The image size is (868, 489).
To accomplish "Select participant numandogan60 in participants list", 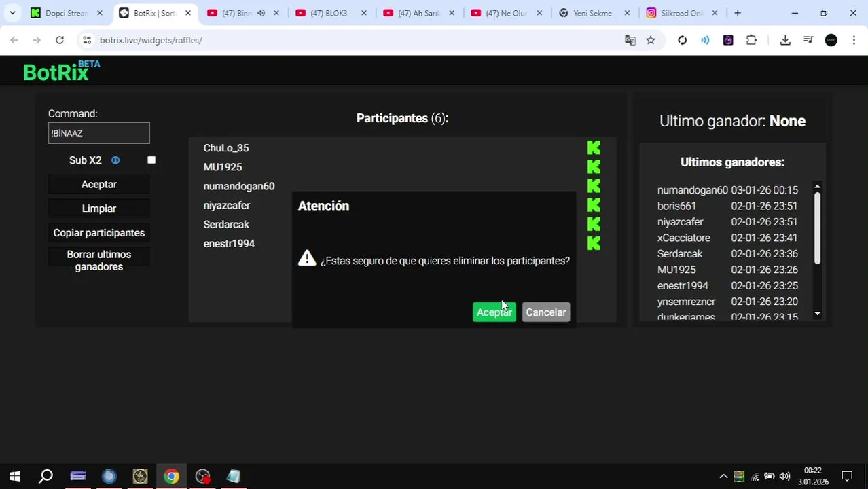I will (239, 186).
